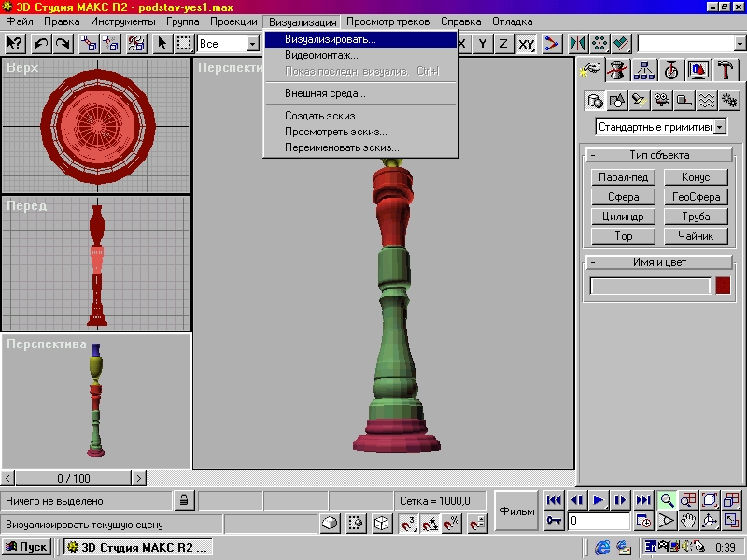Collapse the Тип объекта rollout
747x560 pixels.
tap(594, 155)
